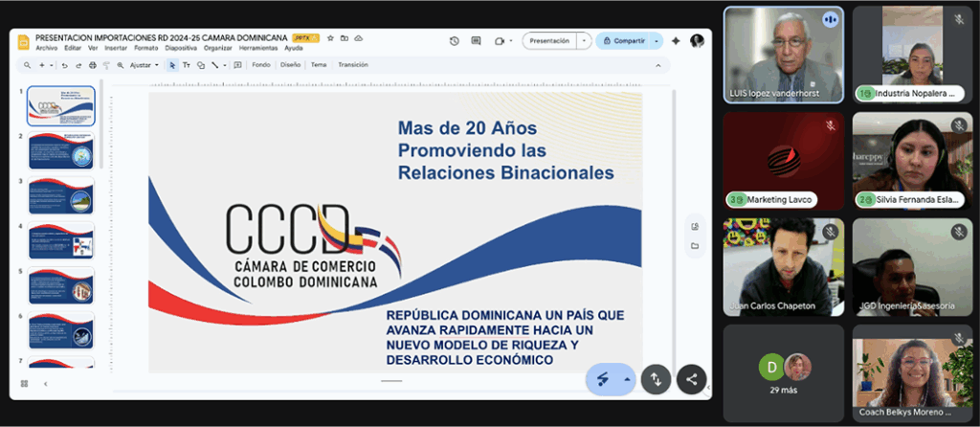Toggle mute icon on Silvia Fernanda tile
Image resolution: width=980 pixels, height=427 pixels.
point(959,125)
